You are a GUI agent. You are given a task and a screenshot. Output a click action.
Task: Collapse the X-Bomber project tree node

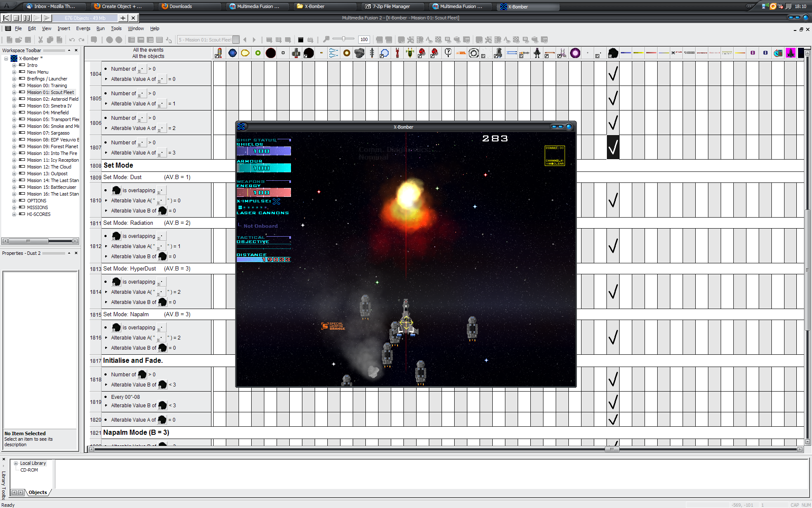pos(6,58)
